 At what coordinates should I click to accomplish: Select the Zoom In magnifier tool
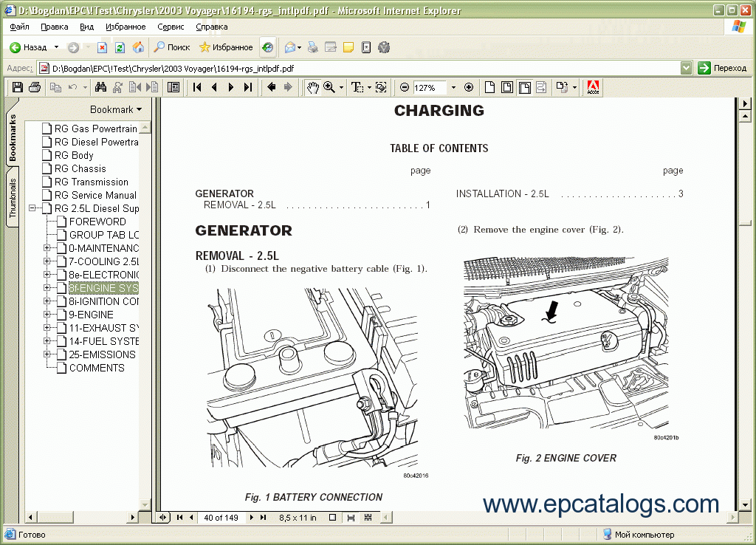click(x=329, y=87)
